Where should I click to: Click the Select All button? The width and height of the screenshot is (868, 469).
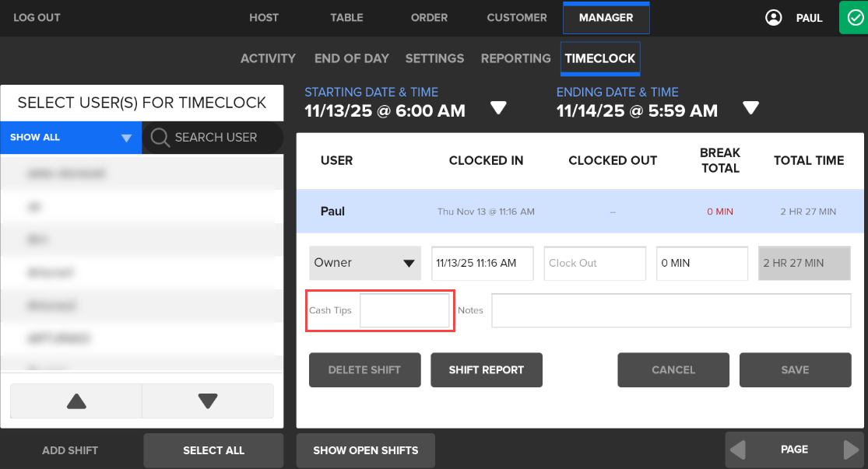tap(213, 450)
